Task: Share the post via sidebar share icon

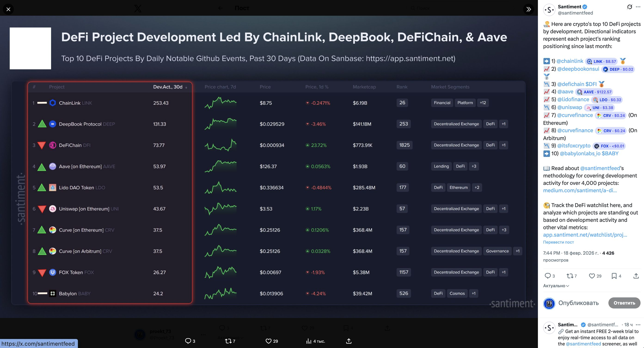Action: 636,276
